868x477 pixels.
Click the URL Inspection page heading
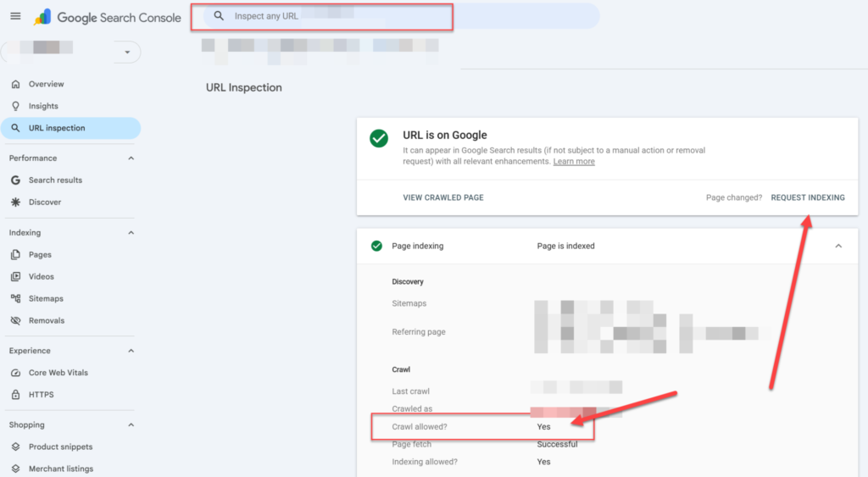(x=244, y=87)
